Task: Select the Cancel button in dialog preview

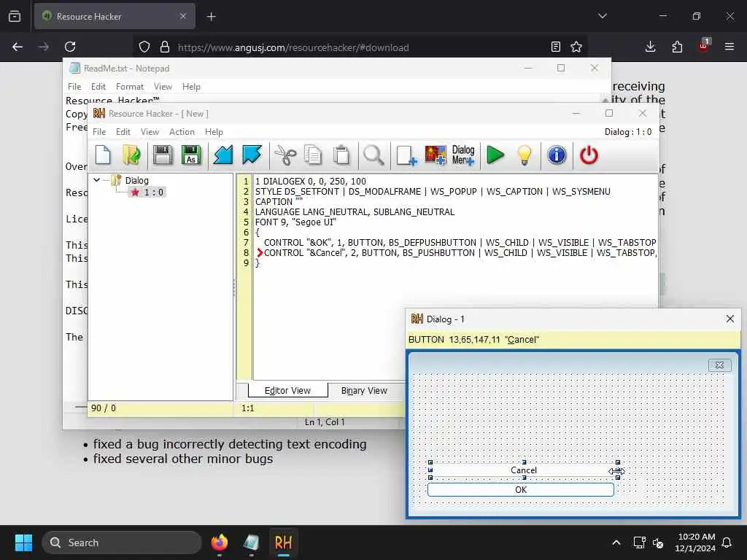Action: pos(524,470)
